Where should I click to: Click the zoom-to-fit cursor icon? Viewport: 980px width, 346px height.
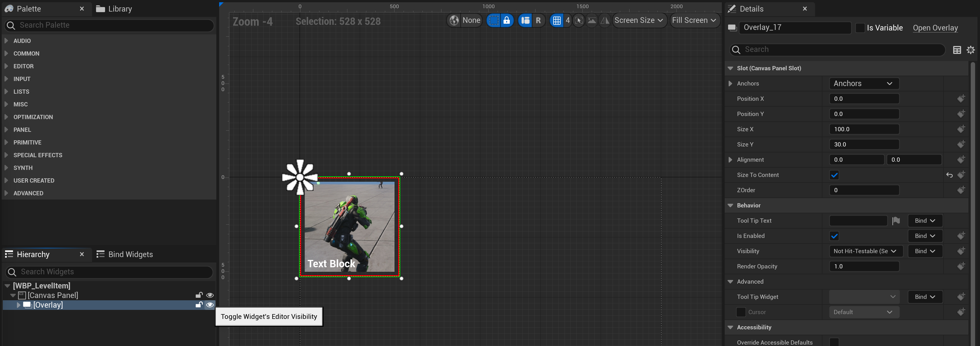579,20
